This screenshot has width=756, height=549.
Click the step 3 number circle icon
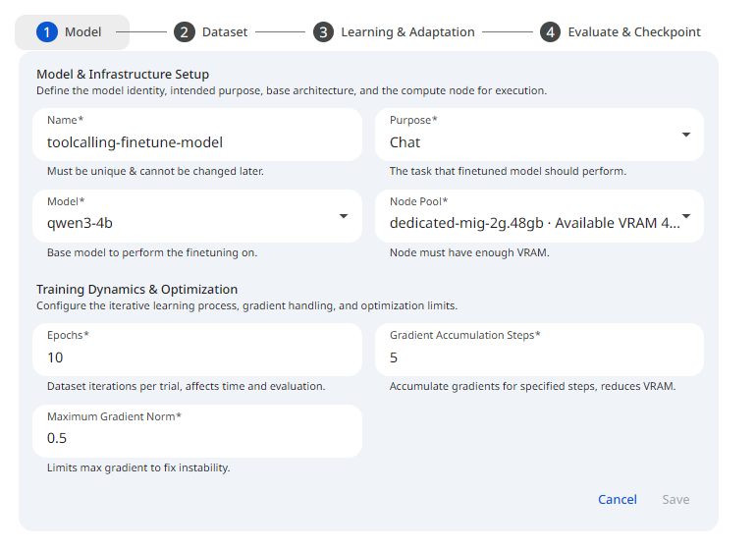tap(323, 32)
